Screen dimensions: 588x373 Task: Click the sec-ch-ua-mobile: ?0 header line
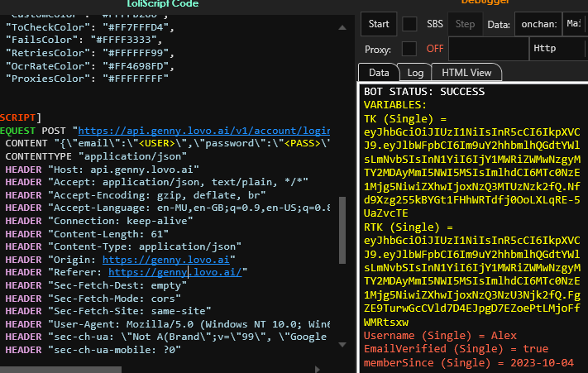(x=93, y=350)
